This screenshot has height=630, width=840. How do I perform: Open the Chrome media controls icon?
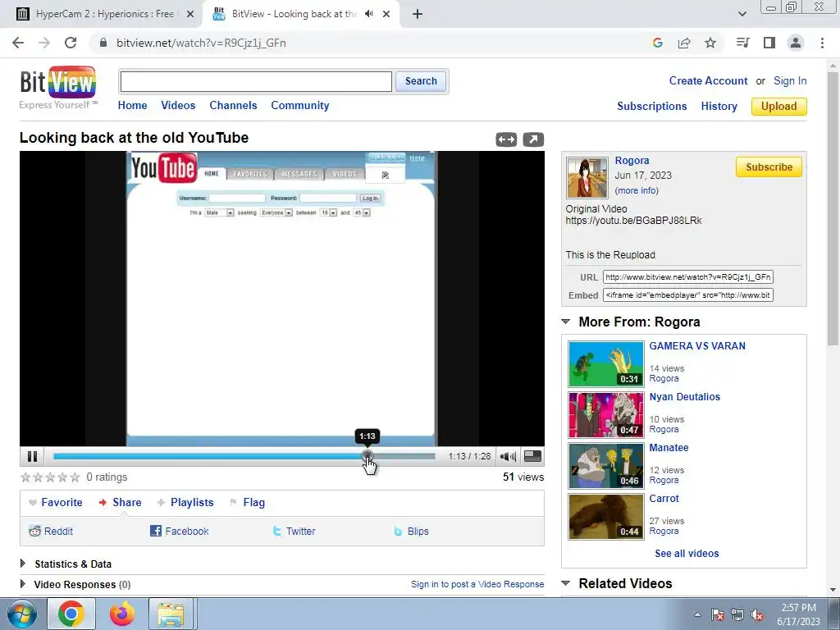coord(742,43)
